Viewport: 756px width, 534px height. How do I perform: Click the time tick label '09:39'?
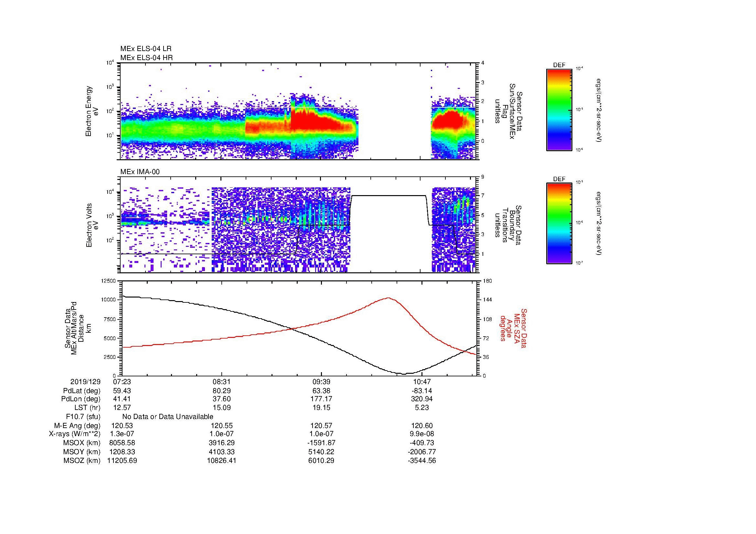[x=321, y=382]
